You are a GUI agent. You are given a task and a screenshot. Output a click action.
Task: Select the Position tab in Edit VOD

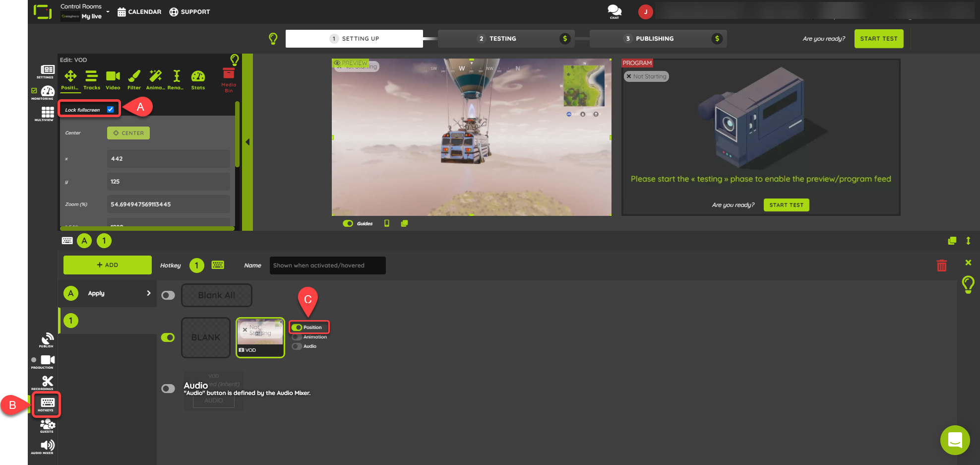coord(70,79)
